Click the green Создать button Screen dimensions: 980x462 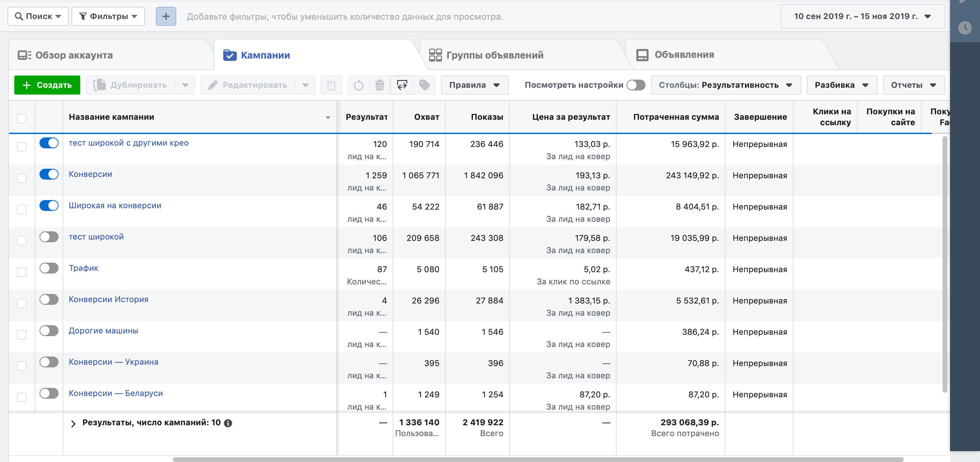pos(47,85)
